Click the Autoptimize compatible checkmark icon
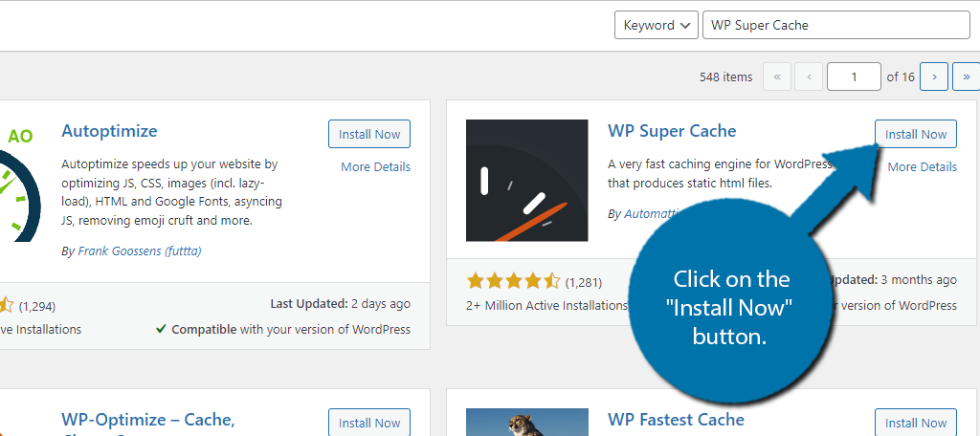This screenshot has width=980, height=436. point(161,329)
